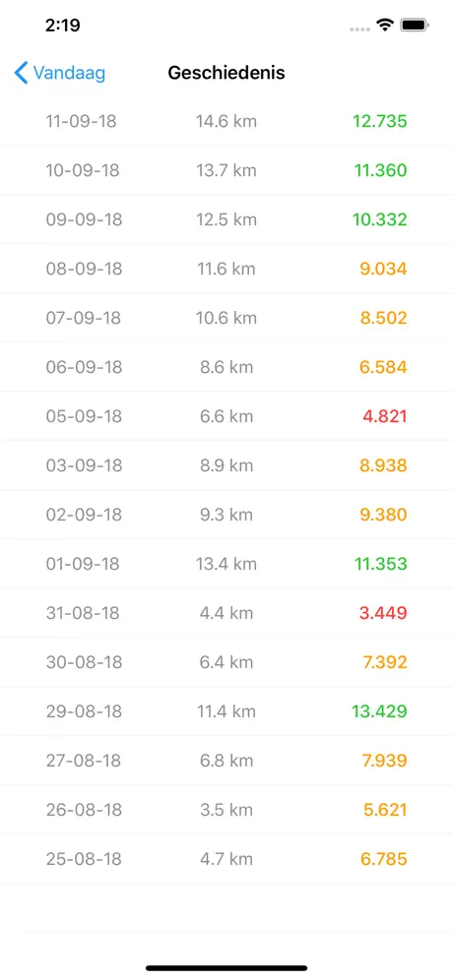This screenshot has height=980, width=453.
Task: Open the 06-09-18 entry
Action: click(226, 367)
